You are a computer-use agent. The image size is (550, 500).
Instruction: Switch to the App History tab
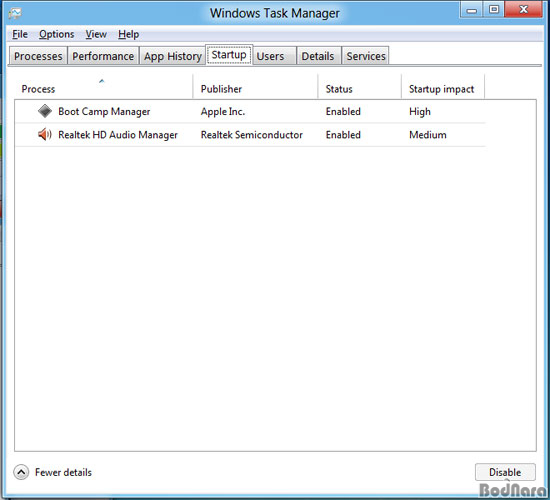(173, 56)
